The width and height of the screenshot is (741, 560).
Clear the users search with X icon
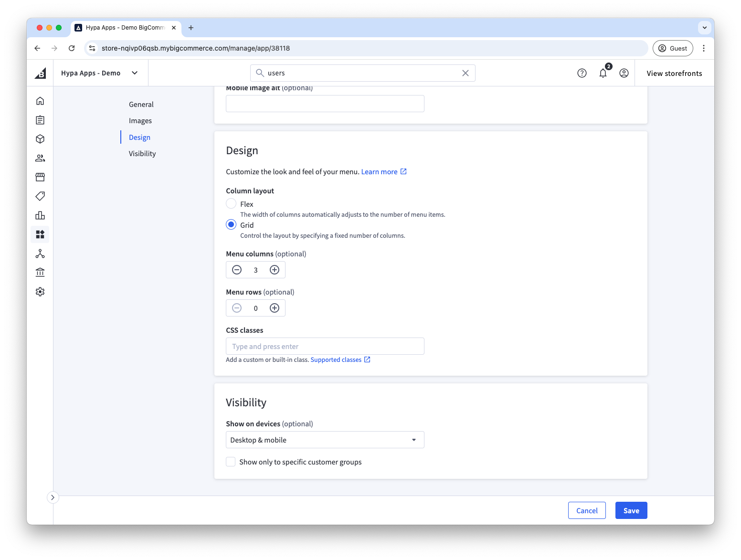click(x=465, y=73)
